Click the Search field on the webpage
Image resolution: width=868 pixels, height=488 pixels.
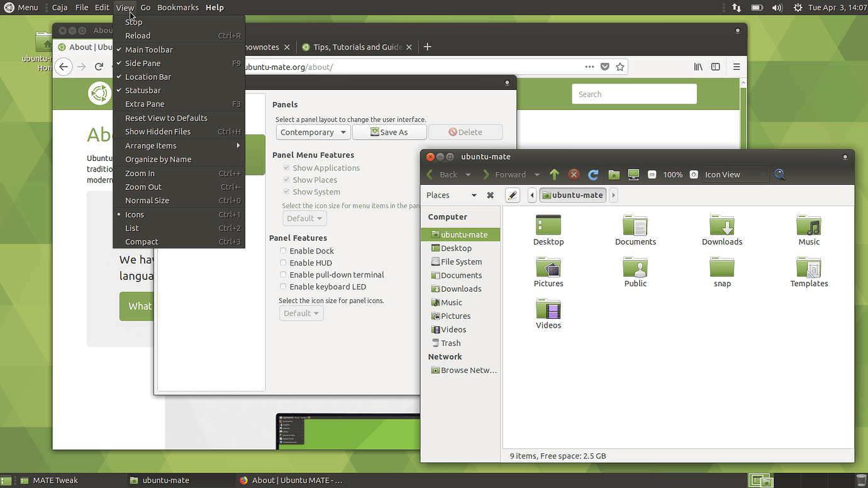pos(633,93)
